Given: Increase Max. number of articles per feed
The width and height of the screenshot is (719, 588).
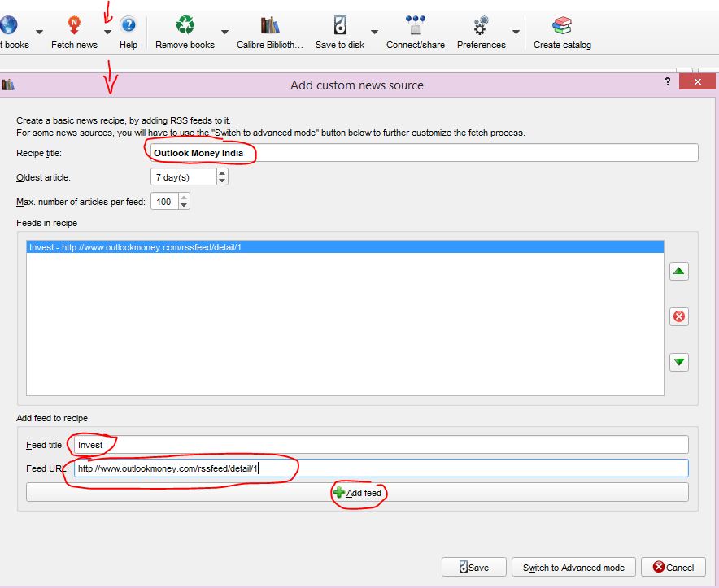Looking at the screenshot, I should click(x=184, y=198).
